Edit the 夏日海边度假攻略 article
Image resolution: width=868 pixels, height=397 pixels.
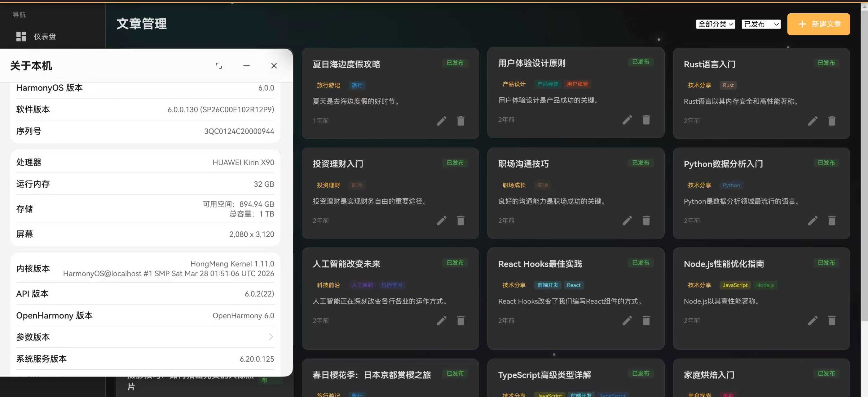pos(441,121)
